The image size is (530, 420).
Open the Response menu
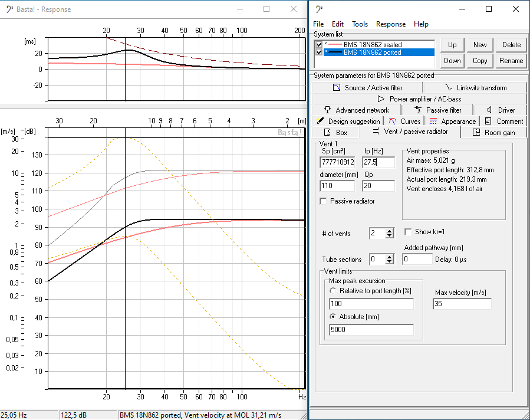click(x=391, y=24)
